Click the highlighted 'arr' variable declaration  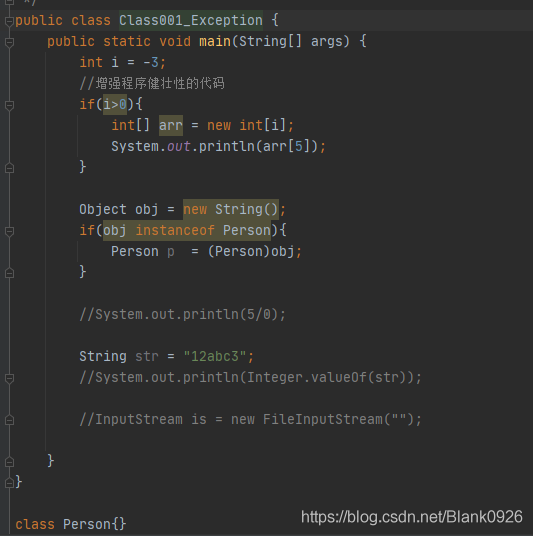[x=171, y=125]
